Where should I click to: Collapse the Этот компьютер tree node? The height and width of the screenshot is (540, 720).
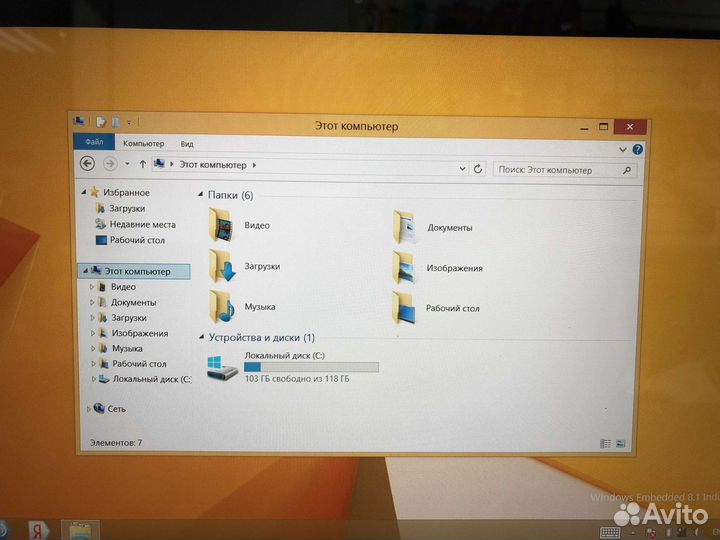[x=85, y=271]
